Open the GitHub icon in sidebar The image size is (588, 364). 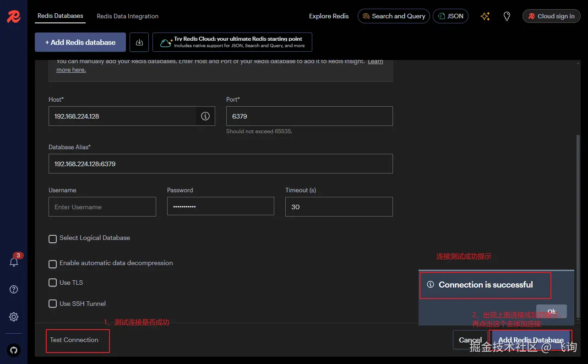point(14,350)
